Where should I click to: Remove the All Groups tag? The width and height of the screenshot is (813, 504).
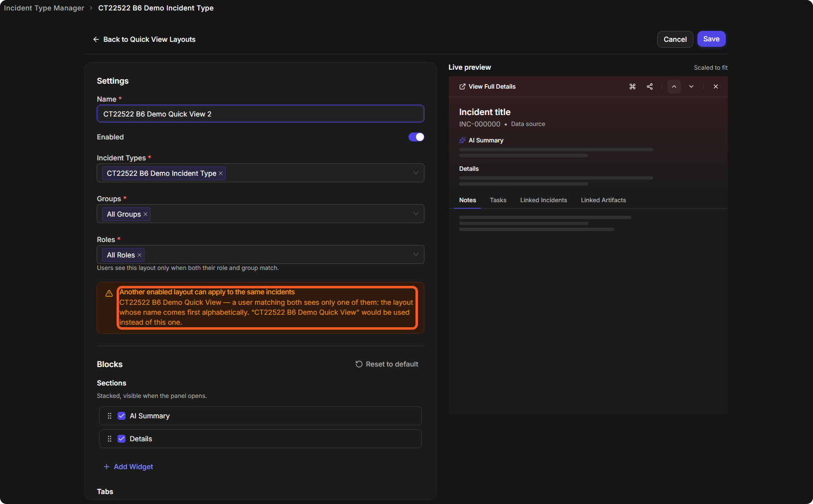pos(145,214)
